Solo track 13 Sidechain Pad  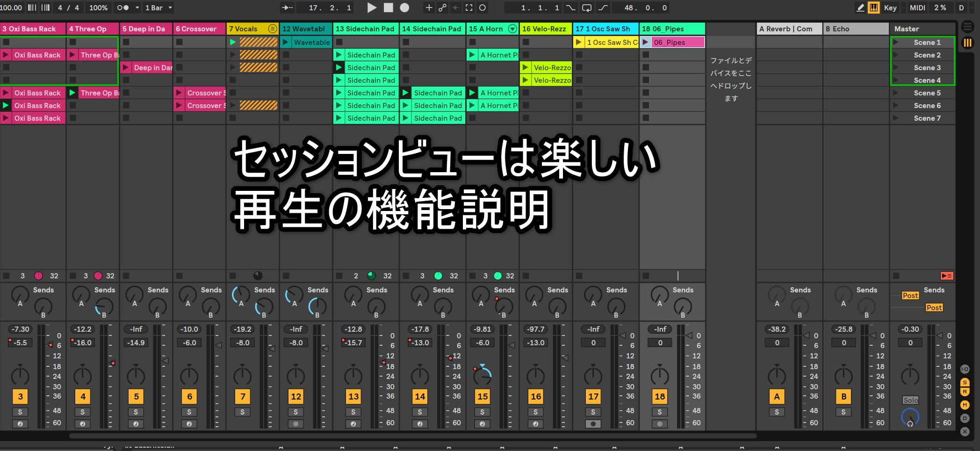pyautogui.click(x=353, y=412)
